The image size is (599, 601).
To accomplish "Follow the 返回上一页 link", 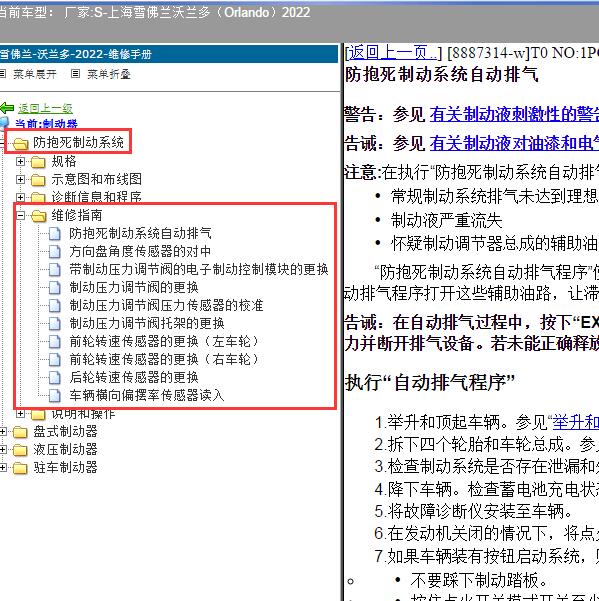I will (x=393, y=53).
